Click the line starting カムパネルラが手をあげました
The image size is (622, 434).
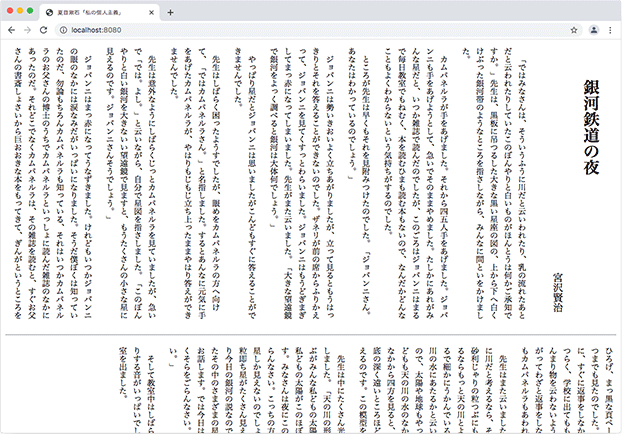[x=443, y=187]
